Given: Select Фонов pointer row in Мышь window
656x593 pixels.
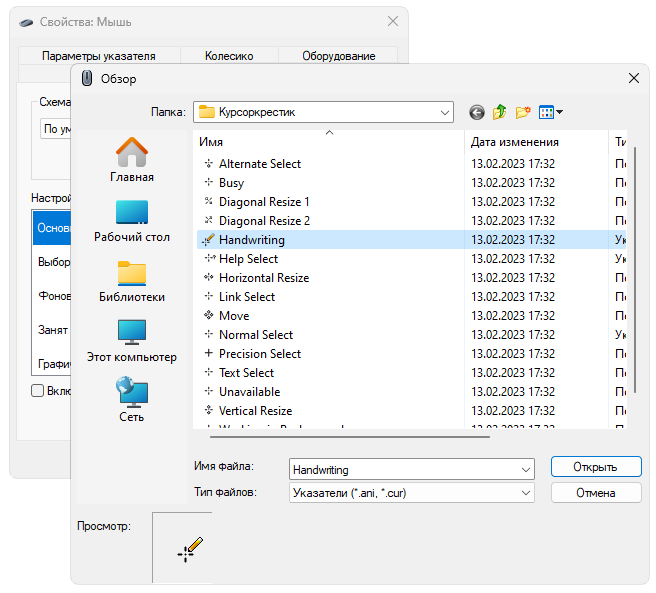Looking at the screenshot, I should (52, 295).
